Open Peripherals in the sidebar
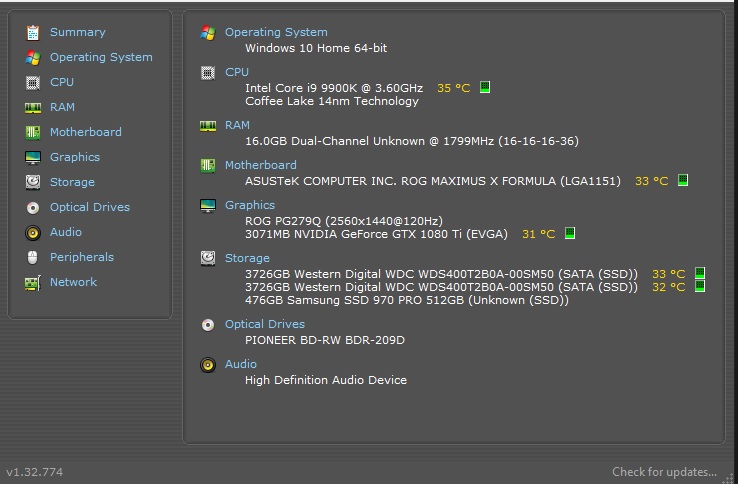Screen dimensions: 738x484 [x=82, y=257]
